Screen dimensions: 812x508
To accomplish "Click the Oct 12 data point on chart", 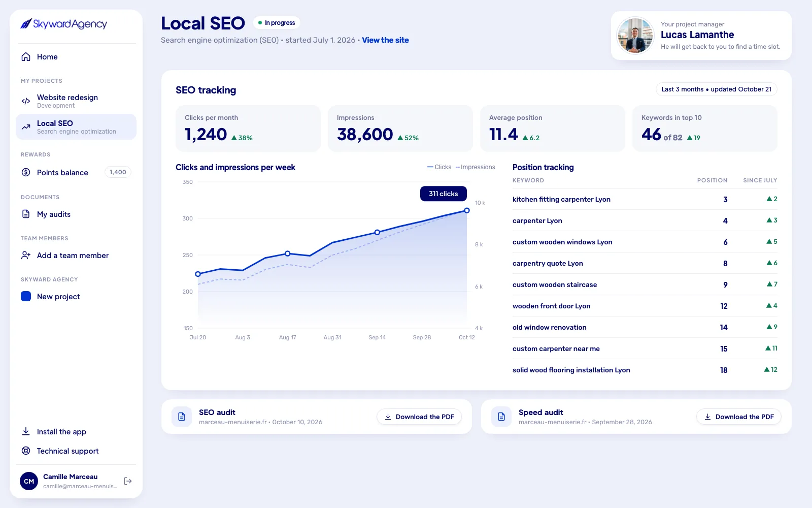I will pyautogui.click(x=467, y=210).
